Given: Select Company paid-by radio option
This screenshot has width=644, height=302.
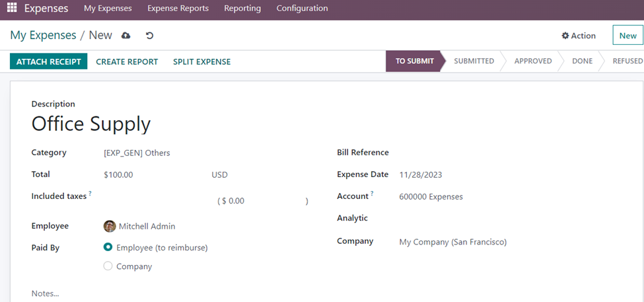Looking at the screenshot, I should 108,266.
